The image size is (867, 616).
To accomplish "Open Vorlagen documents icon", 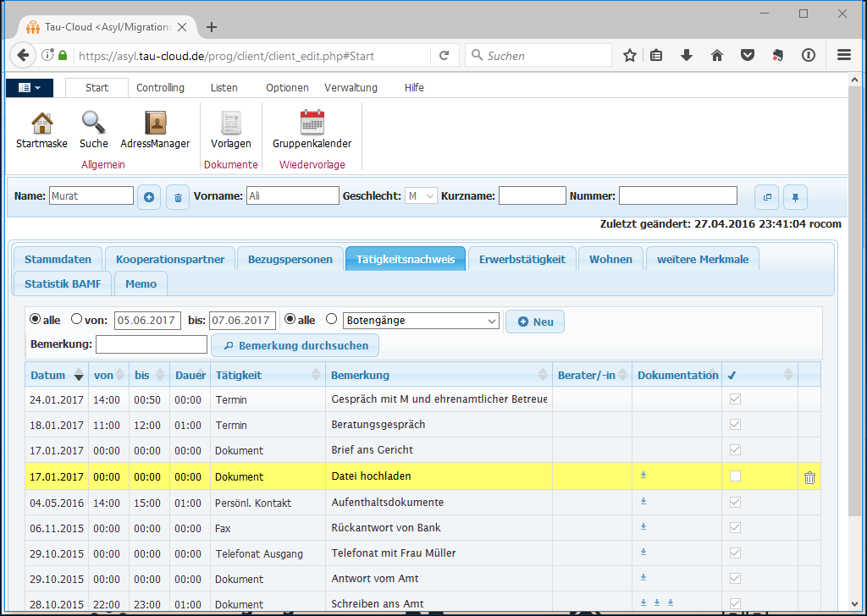I will [x=230, y=124].
